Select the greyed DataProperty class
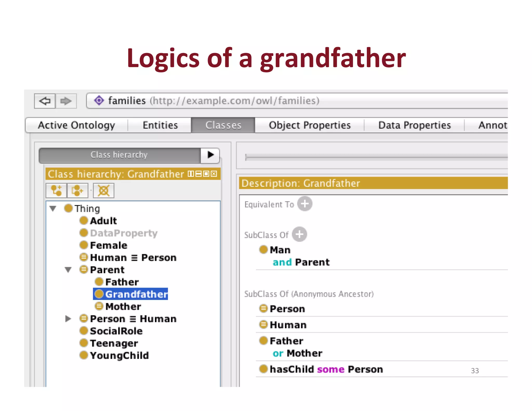532x411 pixels. pyautogui.click(x=118, y=233)
